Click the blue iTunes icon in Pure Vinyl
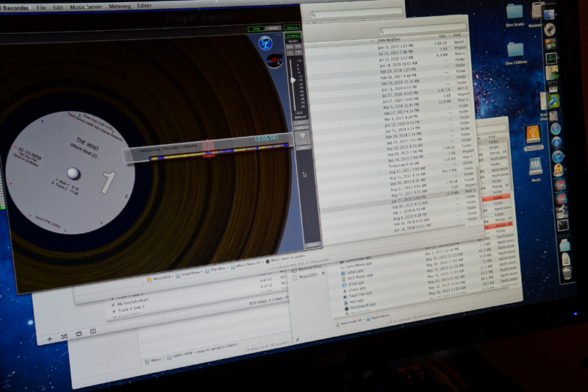The image size is (588, 392). pos(265,43)
